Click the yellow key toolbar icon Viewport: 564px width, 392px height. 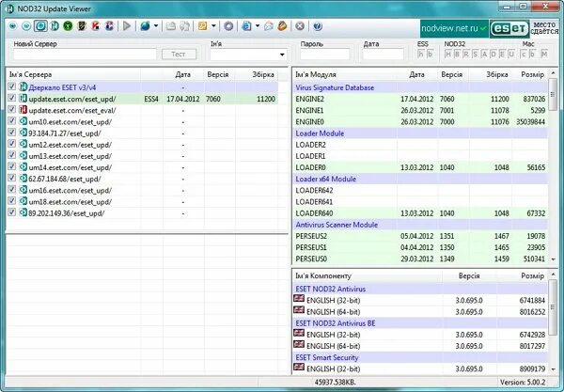tap(202, 26)
